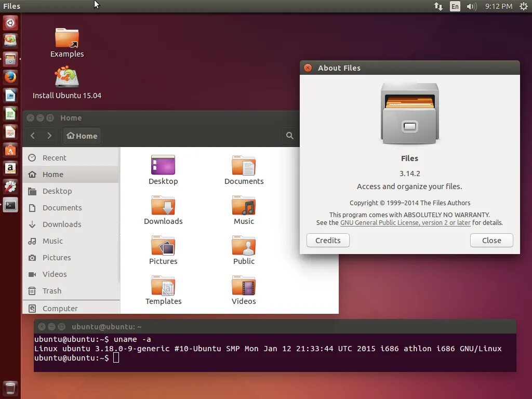Click version 3.14.2 text in About Files
This screenshot has width=532, height=399.
coord(409,174)
